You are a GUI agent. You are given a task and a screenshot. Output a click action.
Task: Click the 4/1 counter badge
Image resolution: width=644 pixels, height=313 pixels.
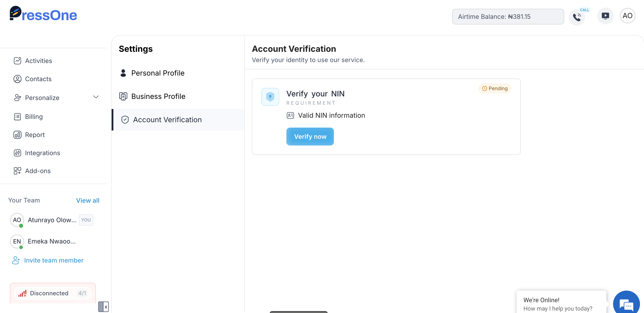point(82,293)
